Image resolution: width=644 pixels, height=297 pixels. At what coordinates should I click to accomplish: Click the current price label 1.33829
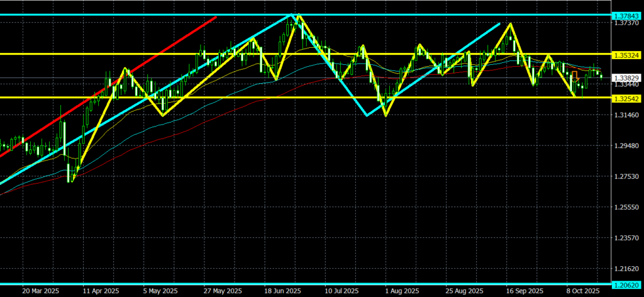point(626,77)
